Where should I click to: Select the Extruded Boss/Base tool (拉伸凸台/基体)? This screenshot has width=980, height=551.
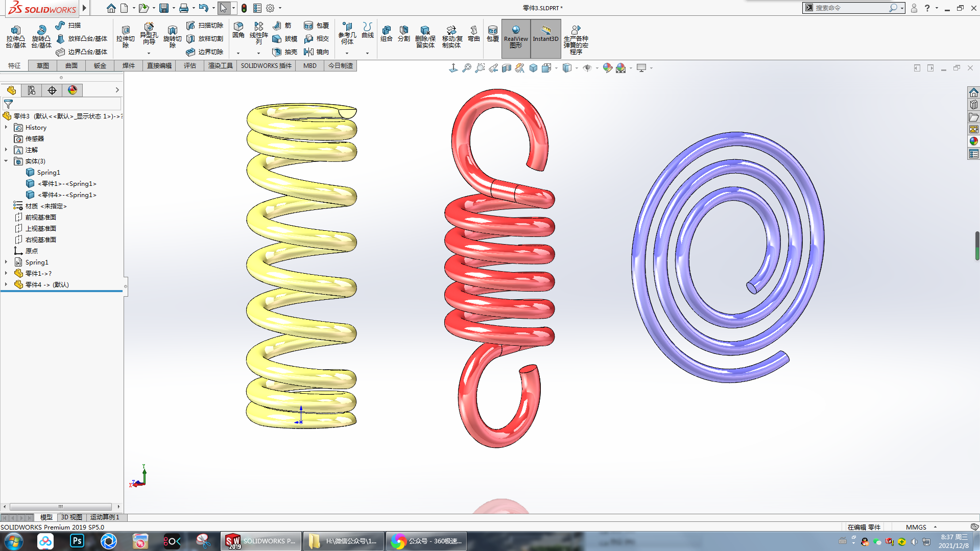pos(15,36)
